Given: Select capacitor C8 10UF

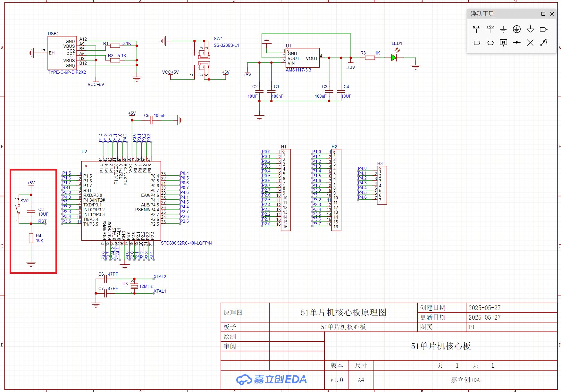Looking at the screenshot, I should coord(31,211).
